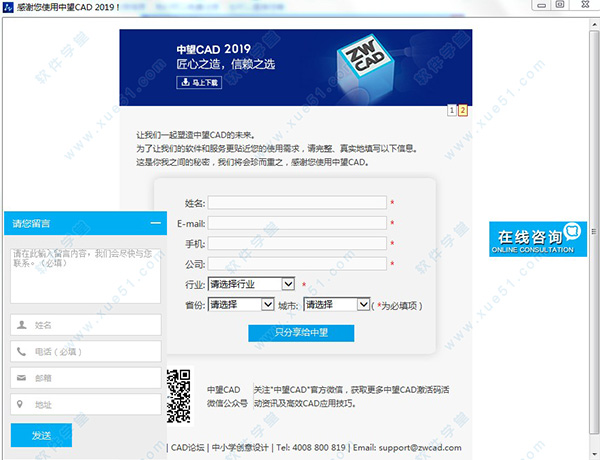This screenshot has width=600, height=460.
Task: Click the Tel: 4008 800 819 text
Action: (311, 447)
